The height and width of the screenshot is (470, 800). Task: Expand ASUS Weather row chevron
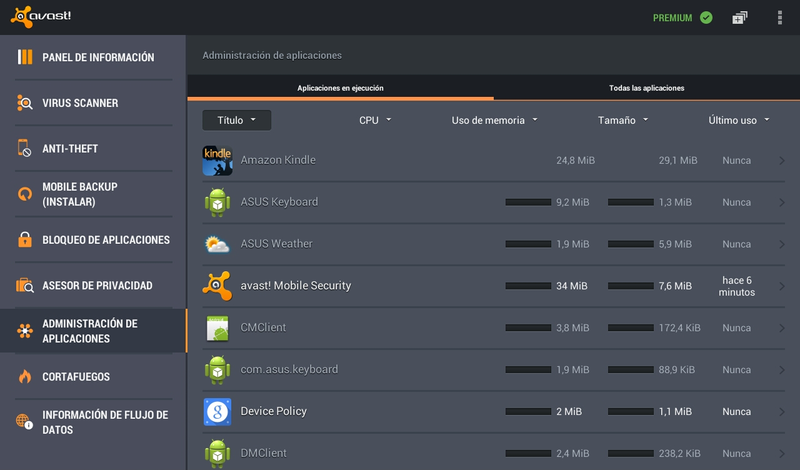[782, 244]
